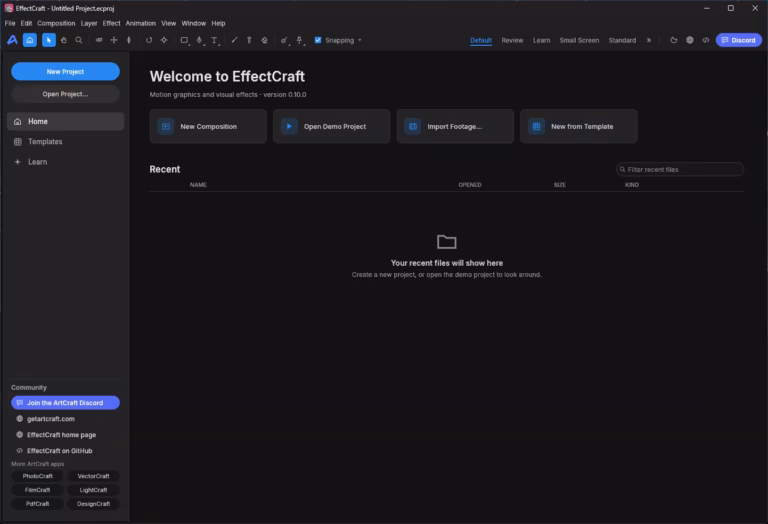Switch to the Standard workspace
This screenshot has height=524, width=768.
(622, 40)
